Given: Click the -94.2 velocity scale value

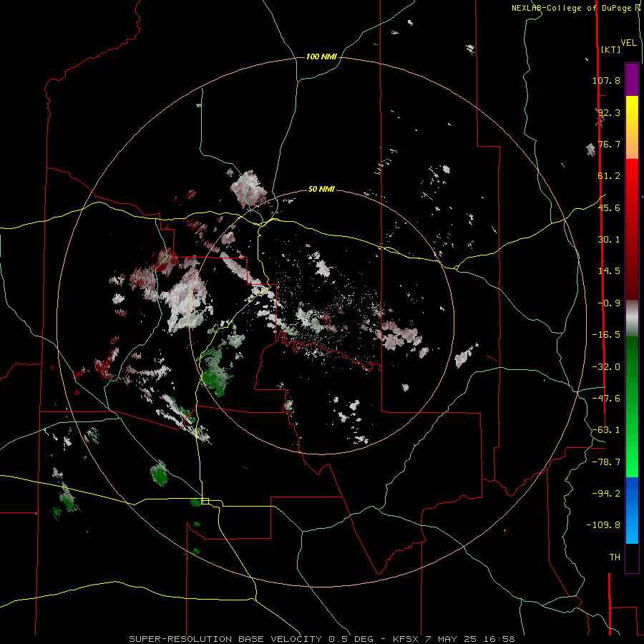Looking at the screenshot, I should [606, 493].
